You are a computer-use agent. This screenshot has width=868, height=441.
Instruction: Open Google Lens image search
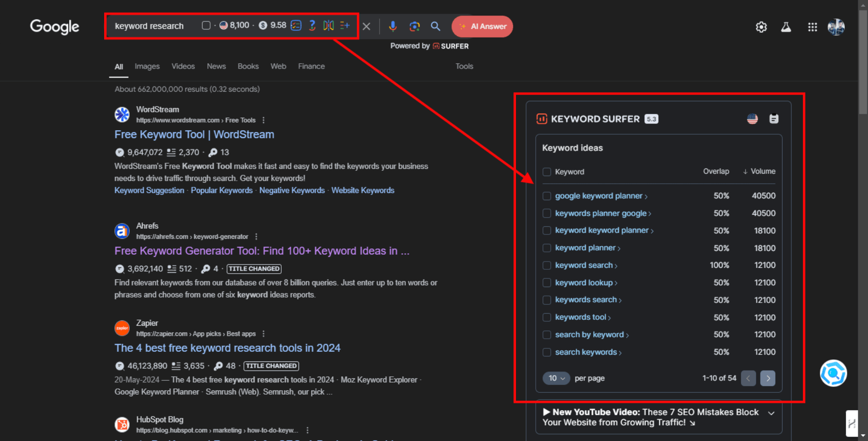(414, 27)
